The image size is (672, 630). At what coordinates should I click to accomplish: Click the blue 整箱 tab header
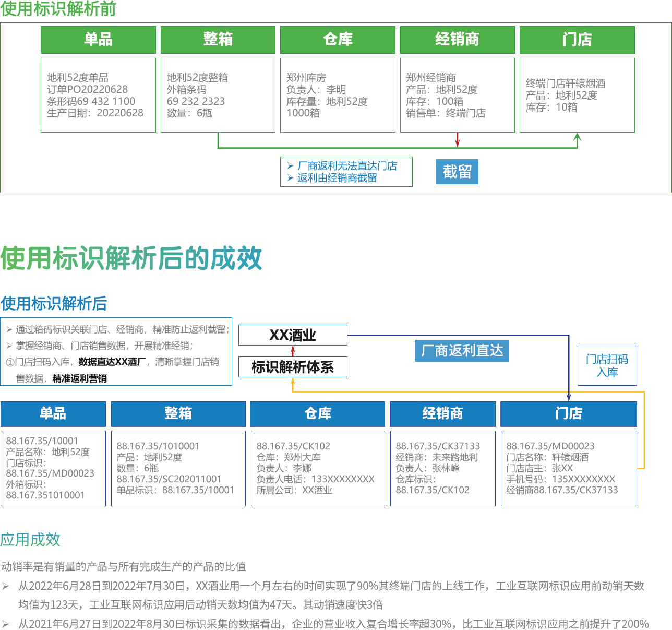[x=178, y=413]
